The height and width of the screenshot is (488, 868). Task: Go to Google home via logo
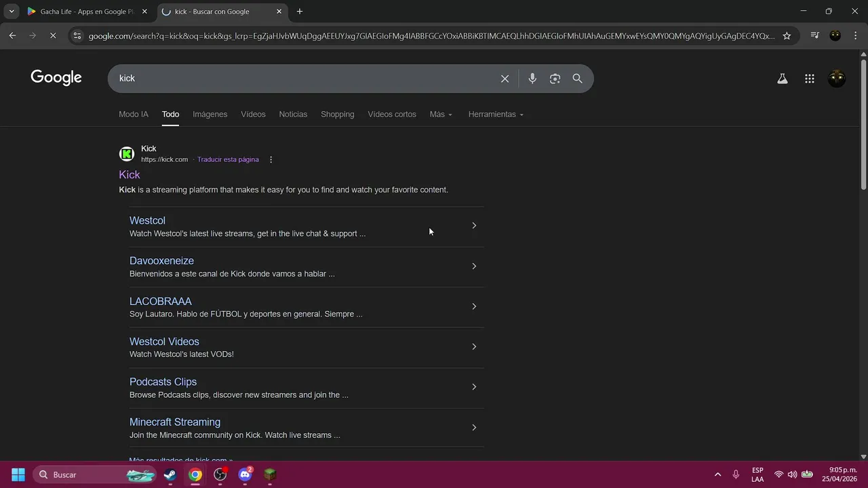[x=56, y=78]
